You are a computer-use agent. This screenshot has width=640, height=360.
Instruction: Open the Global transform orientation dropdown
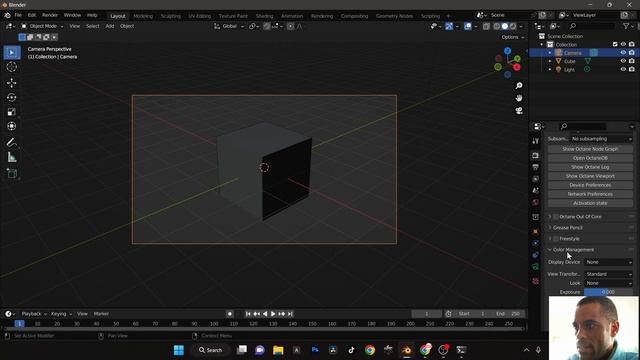tap(229, 26)
